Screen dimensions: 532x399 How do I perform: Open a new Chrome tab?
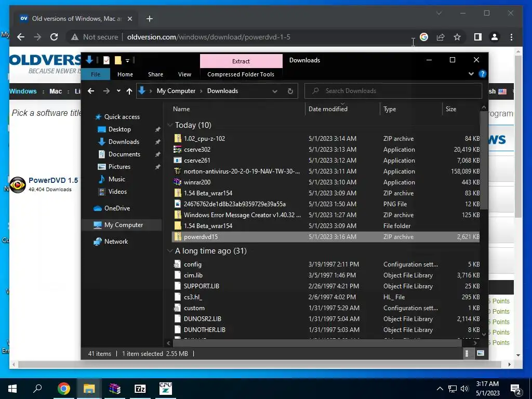(150, 19)
